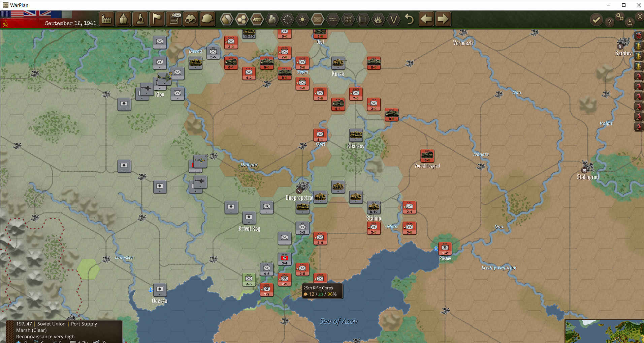End turn with the checkmark button
Screen dimensions: 644x343
pos(596,20)
